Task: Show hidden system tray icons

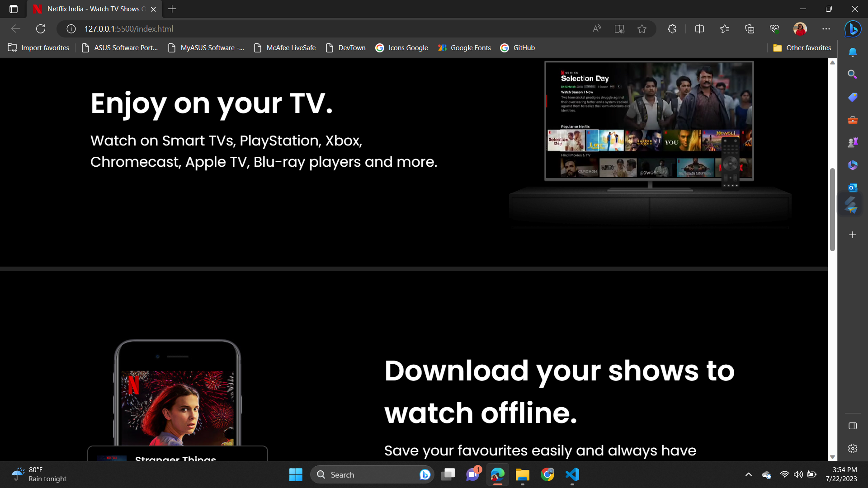Action: 748,474
